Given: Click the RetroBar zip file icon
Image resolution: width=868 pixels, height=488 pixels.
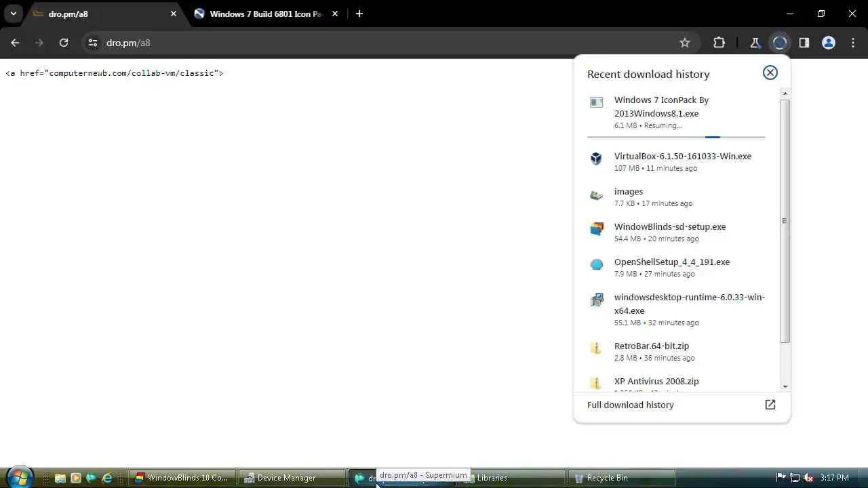Looking at the screenshot, I should point(596,348).
